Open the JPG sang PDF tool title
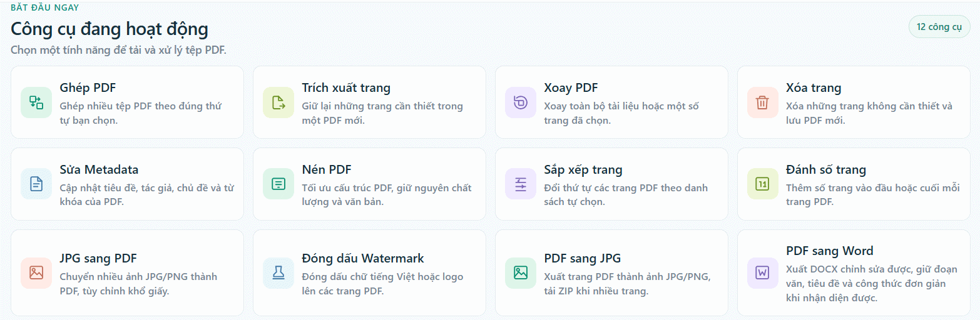The width and height of the screenshot is (980, 320). click(98, 259)
